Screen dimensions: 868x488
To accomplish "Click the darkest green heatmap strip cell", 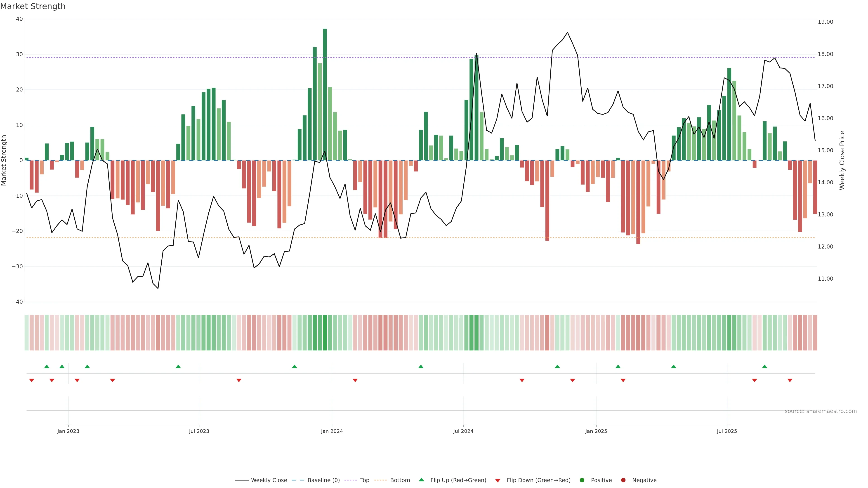I will 325,333.
